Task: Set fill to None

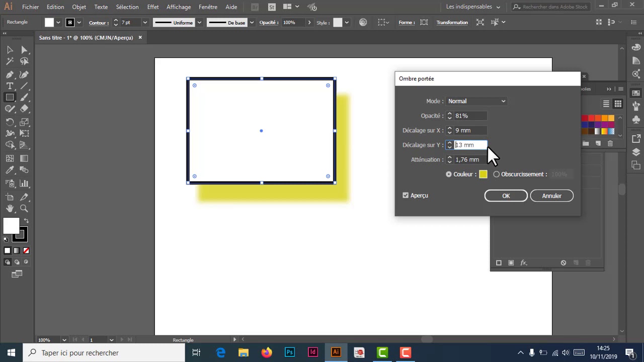Action: [26, 250]
